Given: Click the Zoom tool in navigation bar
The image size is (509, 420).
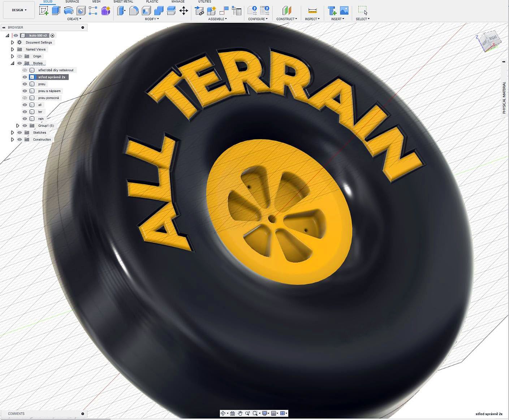Looking at the screenshot, I should [247, 413].
